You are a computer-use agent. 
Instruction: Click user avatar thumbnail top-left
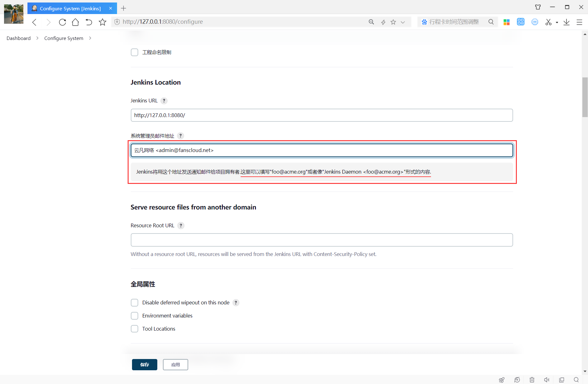14,14
